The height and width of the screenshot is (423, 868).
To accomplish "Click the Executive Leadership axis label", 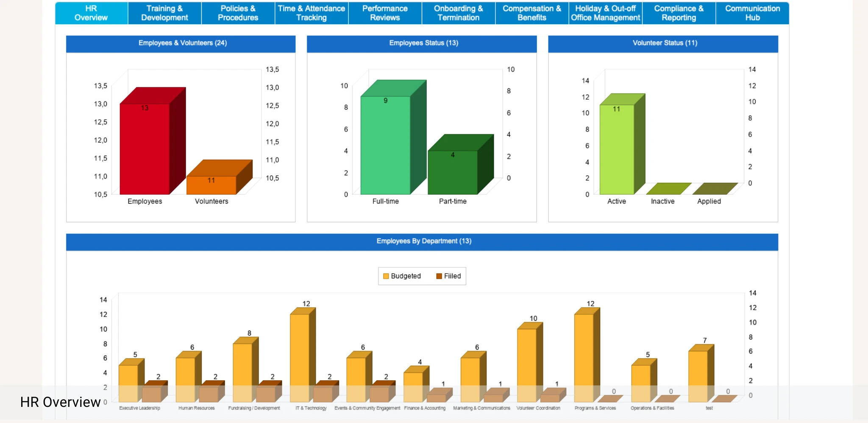I will 140,408.
